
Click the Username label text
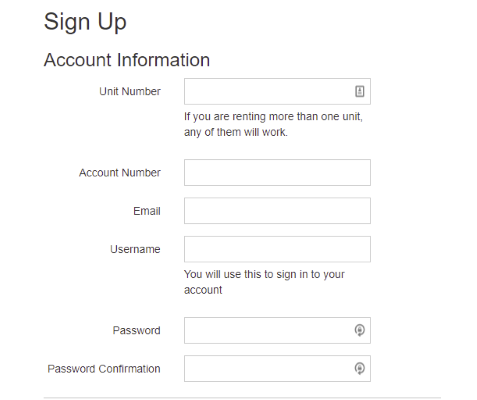[x=135, y=249]
